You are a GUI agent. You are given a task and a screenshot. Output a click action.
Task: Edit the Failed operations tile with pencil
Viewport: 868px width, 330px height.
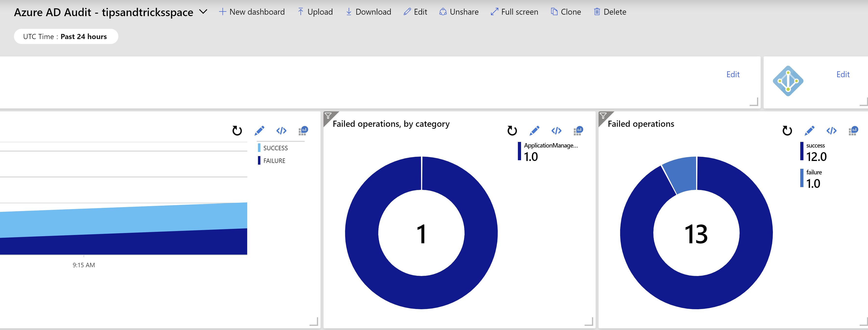[x=809, y=131]
